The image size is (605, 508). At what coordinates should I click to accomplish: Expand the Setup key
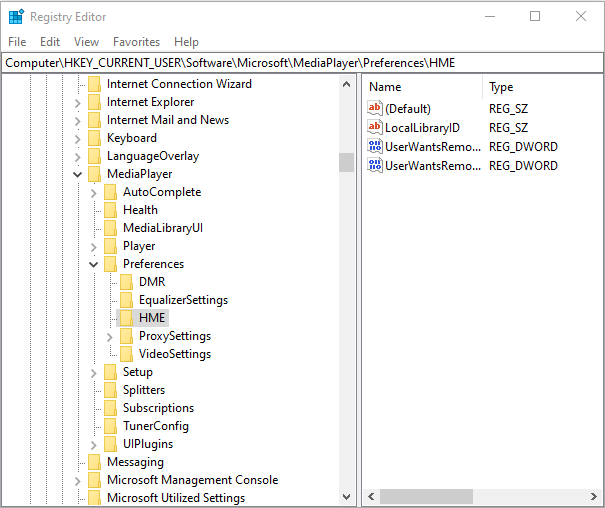93,373
